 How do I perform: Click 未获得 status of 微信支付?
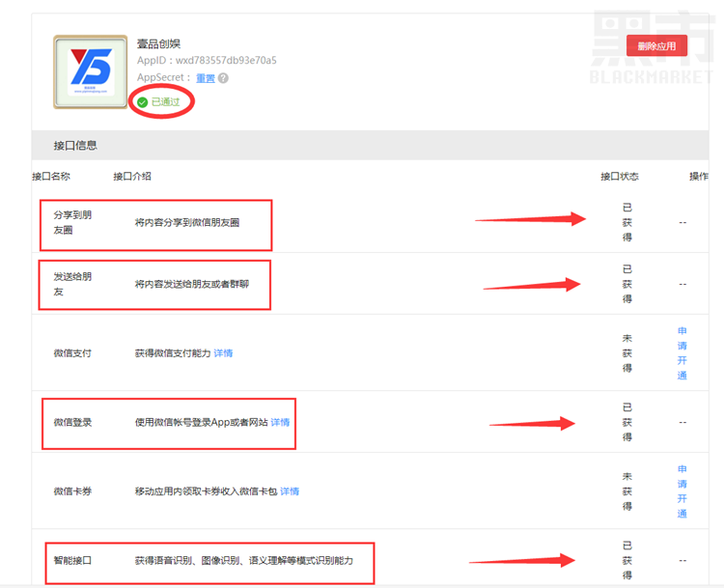point(627,352)
